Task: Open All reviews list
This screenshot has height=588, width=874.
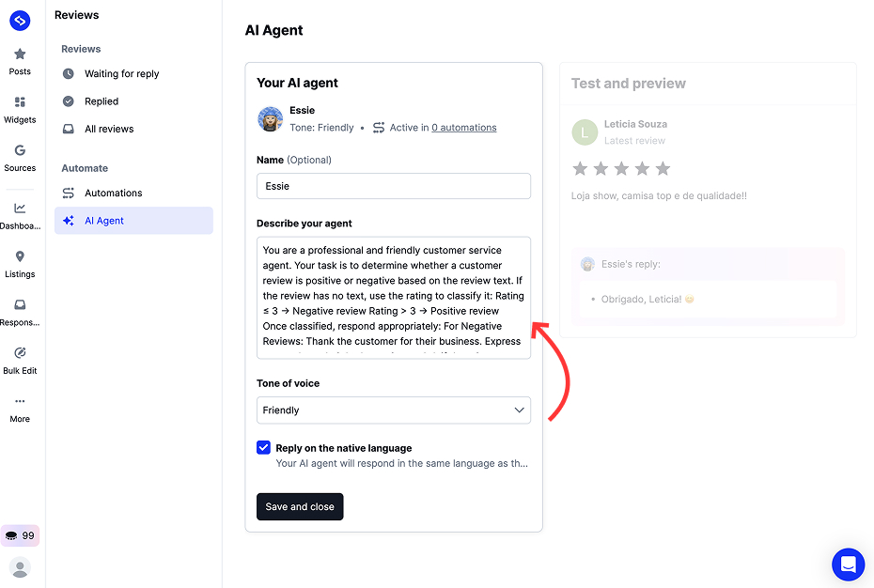Action: (107, 129)
